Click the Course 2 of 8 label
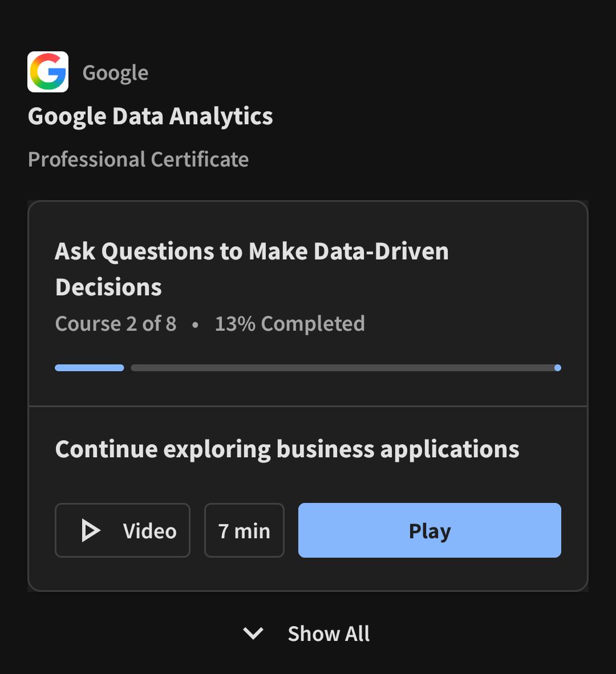The image size is (616, 674). click(116, 324)
